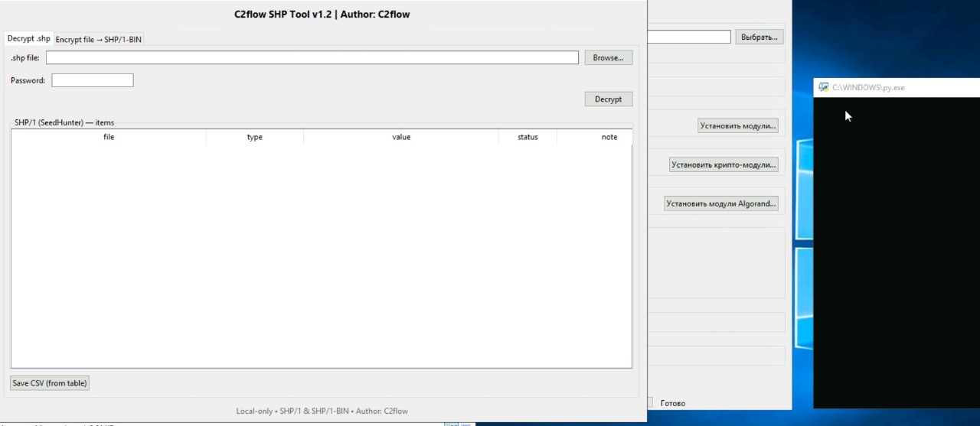Click the py.exe console window icon
Screen dimensions: 980x426
click(x=824, y=87)
